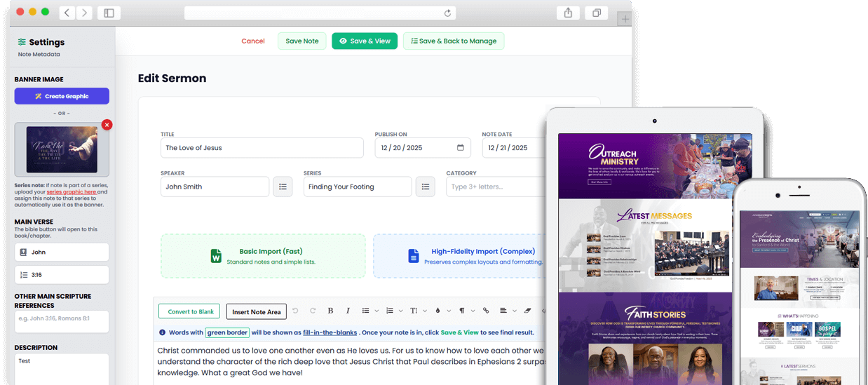This screenshot has width=868, height=385.
Task: Open the text color droplet tool
Action: pos(438,311)
